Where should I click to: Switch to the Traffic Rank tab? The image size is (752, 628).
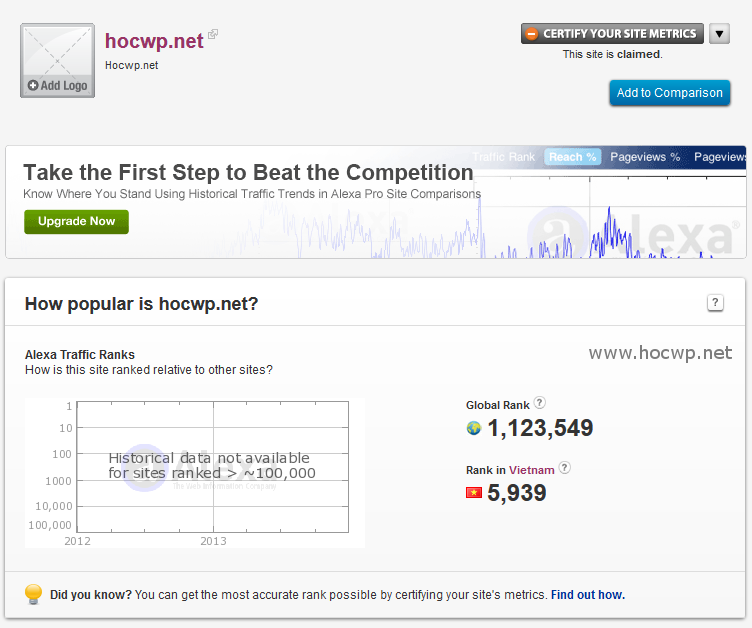coord(504,157)
